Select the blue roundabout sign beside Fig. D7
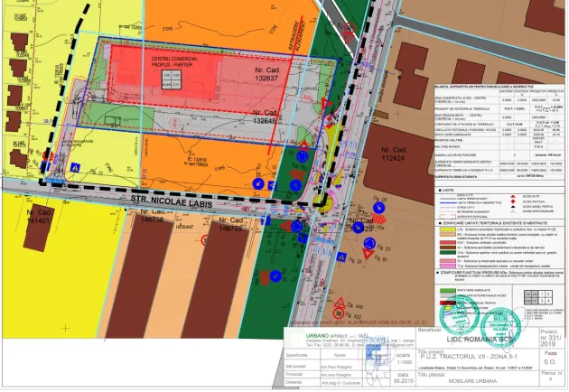The image size is (569, 392). (369, 243)
